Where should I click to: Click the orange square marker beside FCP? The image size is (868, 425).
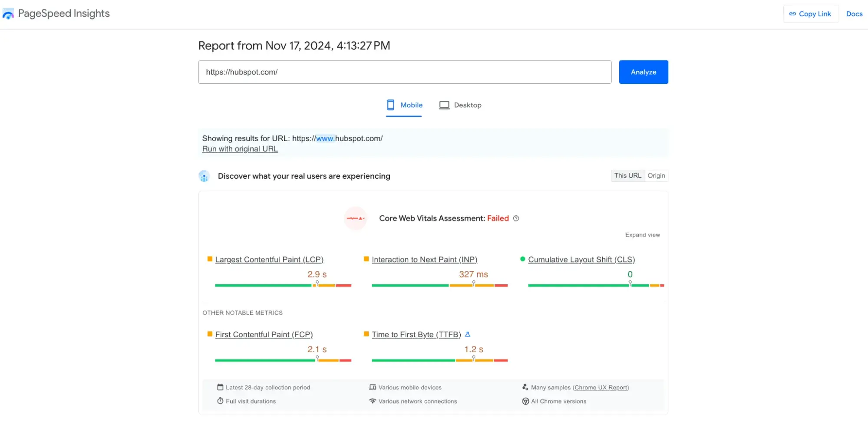pyautogui.click(x=210, y=334)
